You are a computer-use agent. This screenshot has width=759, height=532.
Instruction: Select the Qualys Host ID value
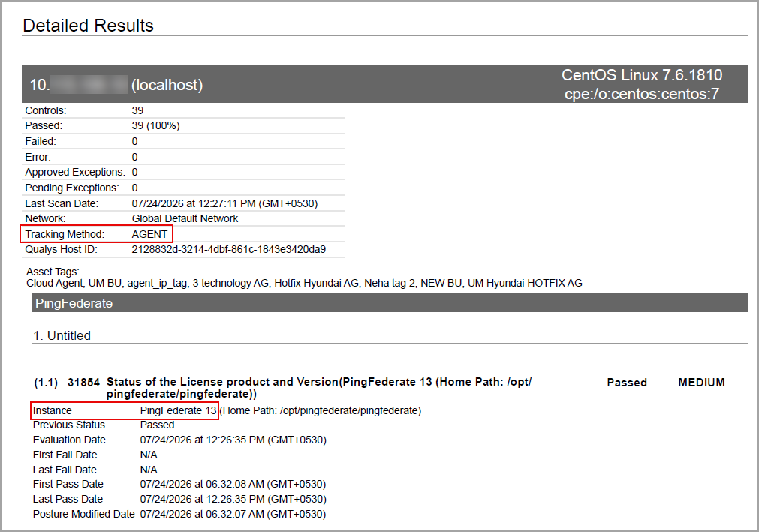coord(229,250)
